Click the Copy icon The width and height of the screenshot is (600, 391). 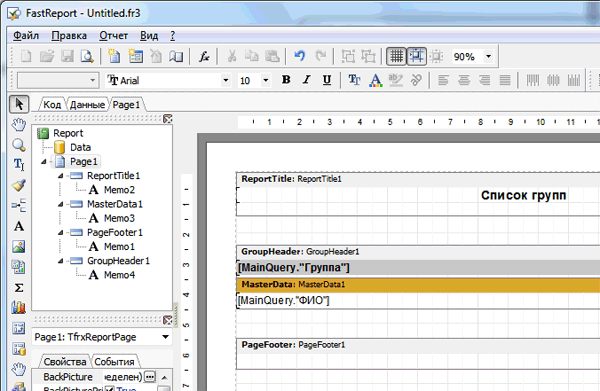click(x=251, y=57)
